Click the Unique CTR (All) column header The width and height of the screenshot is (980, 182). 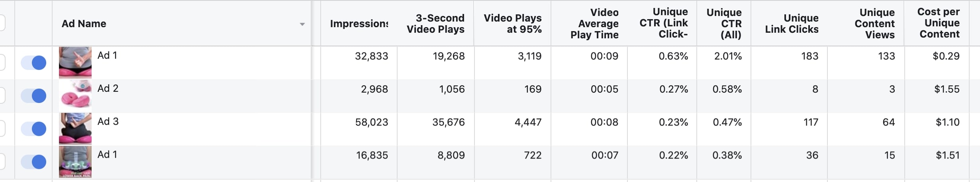tap(724, 24)
